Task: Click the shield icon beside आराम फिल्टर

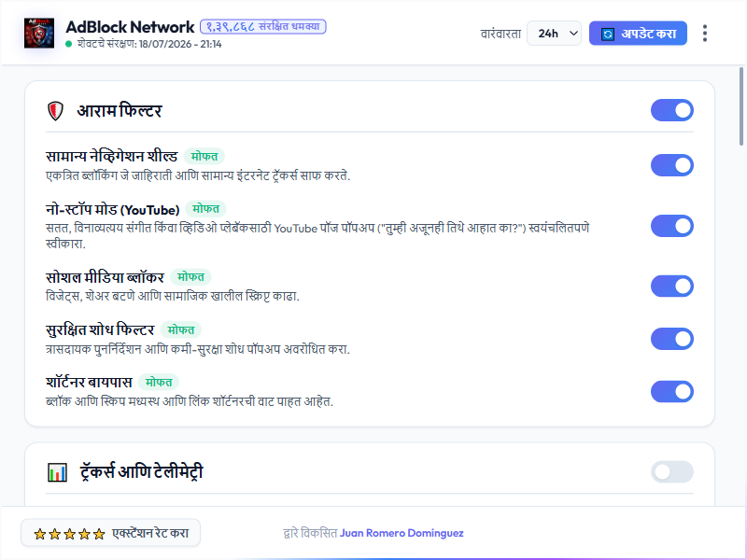Action: click(55, 111)
